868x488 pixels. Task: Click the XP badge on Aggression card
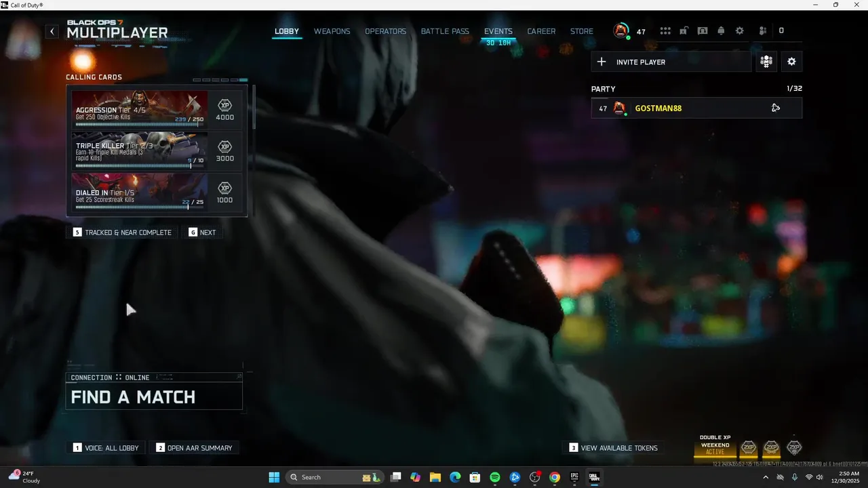(x=224, y=106)
